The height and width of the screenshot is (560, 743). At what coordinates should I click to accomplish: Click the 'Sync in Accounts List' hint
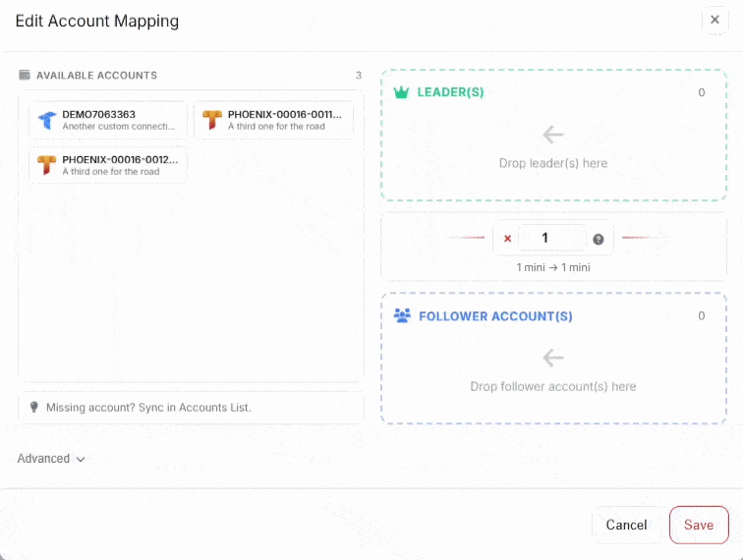point(148,407)
